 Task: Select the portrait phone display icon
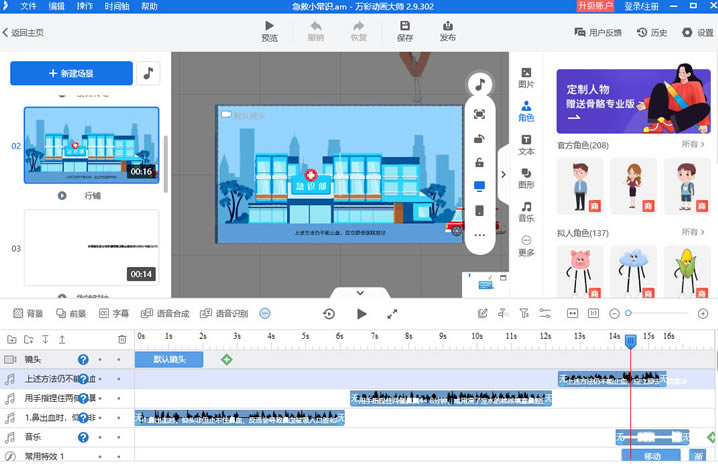coord(479,211)
